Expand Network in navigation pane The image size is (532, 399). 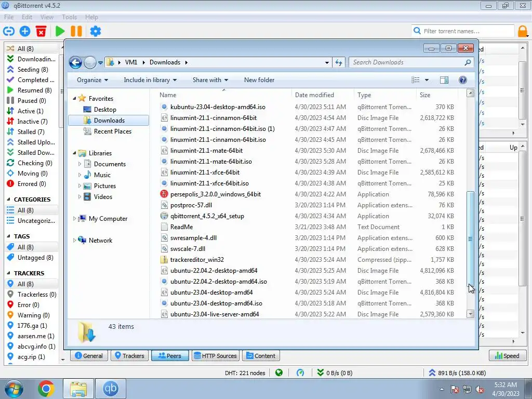click(74, 240)
